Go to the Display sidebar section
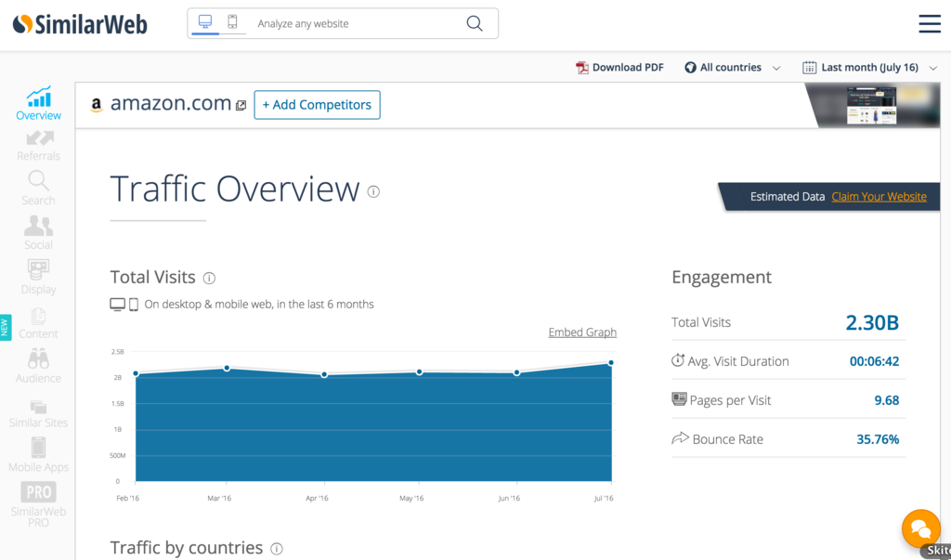This screenshot has width=951, height=560. pos(38,278)
